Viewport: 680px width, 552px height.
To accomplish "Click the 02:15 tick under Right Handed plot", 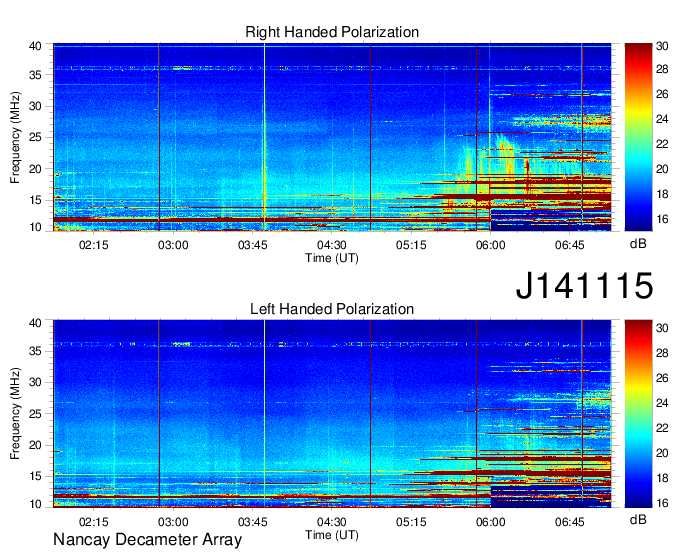I will [93, 245].
